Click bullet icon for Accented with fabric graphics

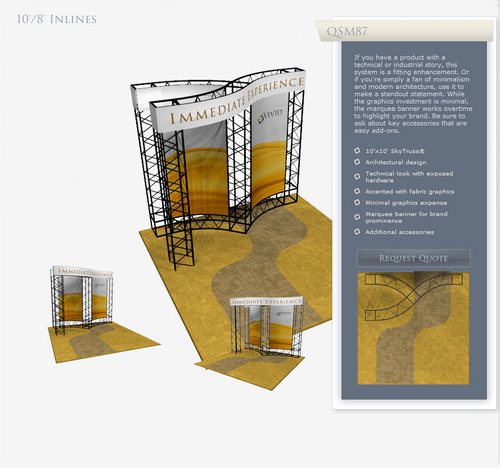(357, 191)
